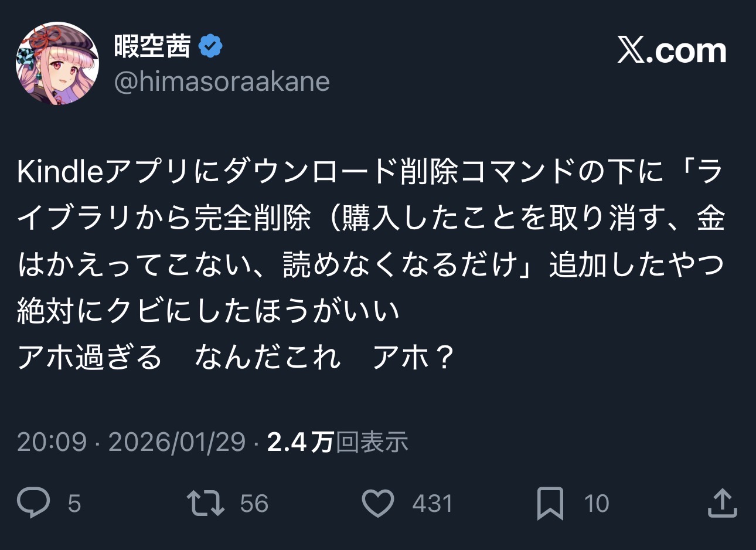Click the line 絶対にクビにしたほうがいい
The image size is (756, 550).
click(209, 311)
